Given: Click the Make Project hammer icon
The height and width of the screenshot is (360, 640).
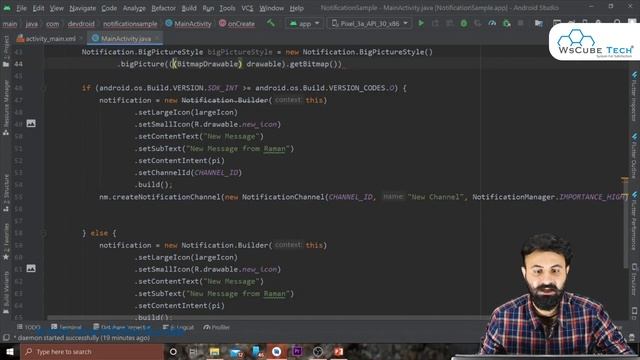Looking at the screenshot, I should (x=271, y=23).
